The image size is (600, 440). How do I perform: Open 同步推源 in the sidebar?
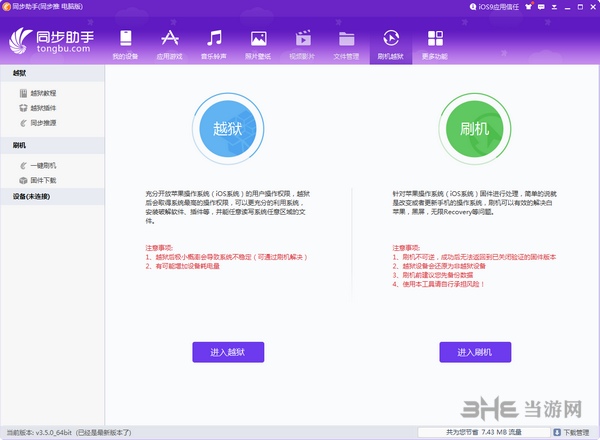coord(38,123)
